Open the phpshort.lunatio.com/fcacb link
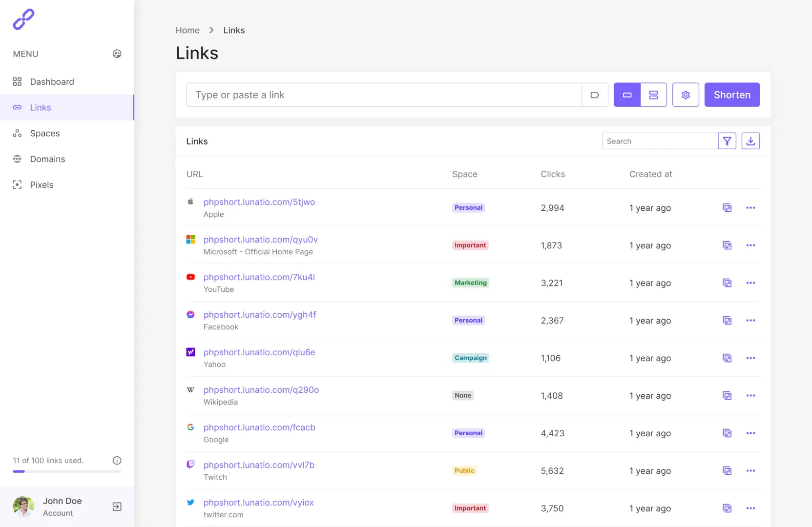This screenshot has width=812, height=527. (x=259, y=427)
